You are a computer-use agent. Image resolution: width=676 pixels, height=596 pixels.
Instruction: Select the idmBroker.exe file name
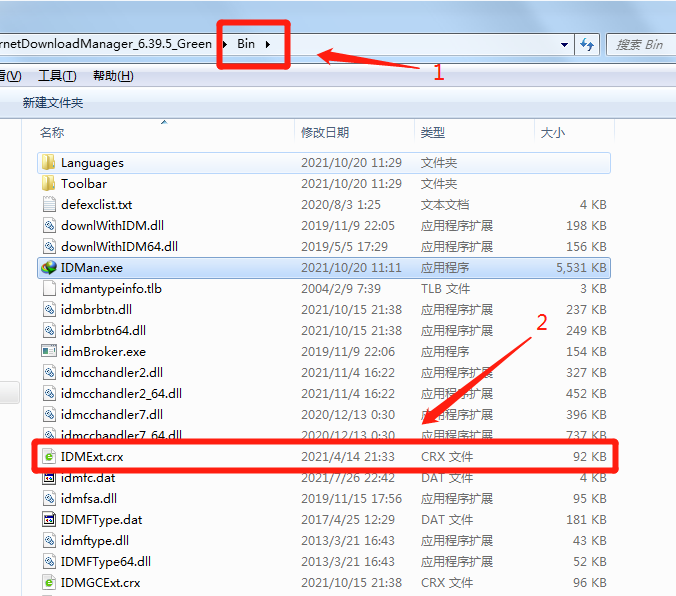click(103, 351)
